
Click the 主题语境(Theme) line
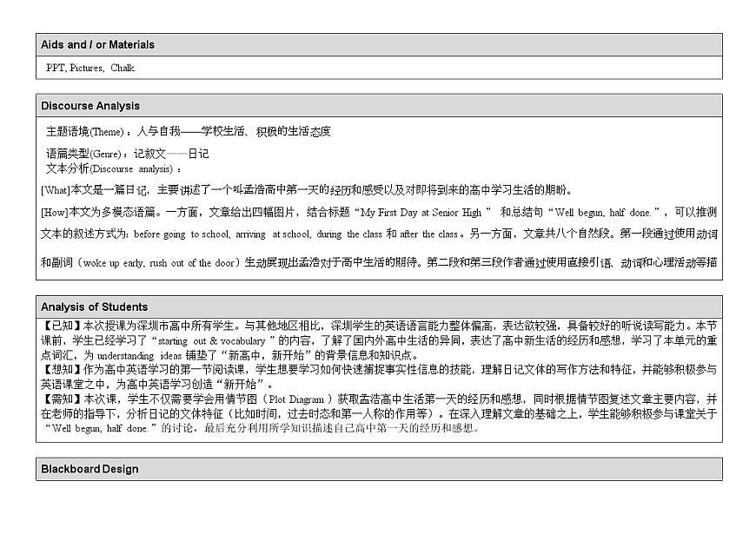188,132
